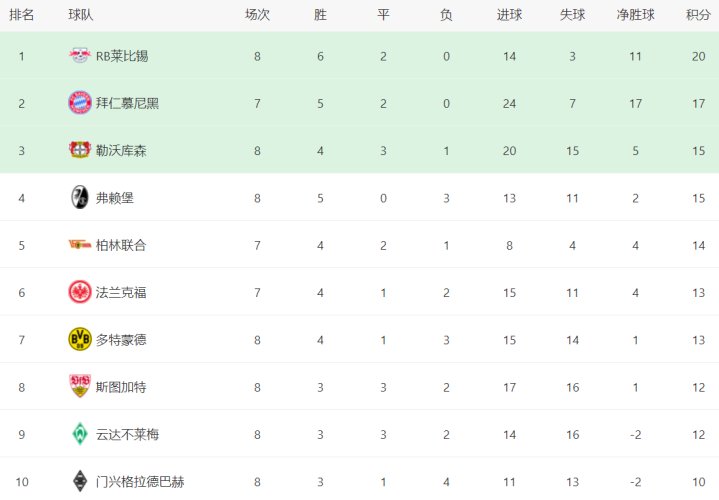
Task: Select the 进球 column header
Action: tap(509, 15)
